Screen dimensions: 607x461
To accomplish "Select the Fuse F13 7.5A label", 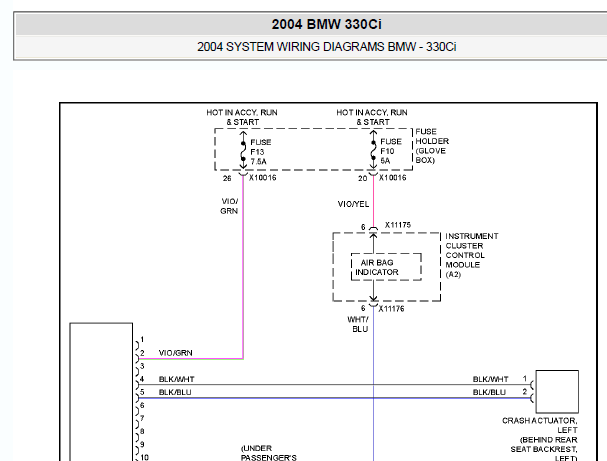I will [261, 152].
